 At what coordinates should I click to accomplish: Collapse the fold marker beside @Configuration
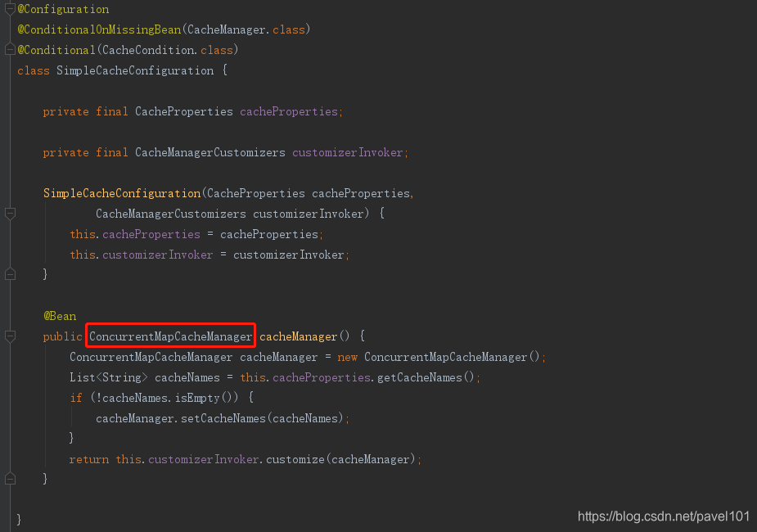[x=10, y=8]
